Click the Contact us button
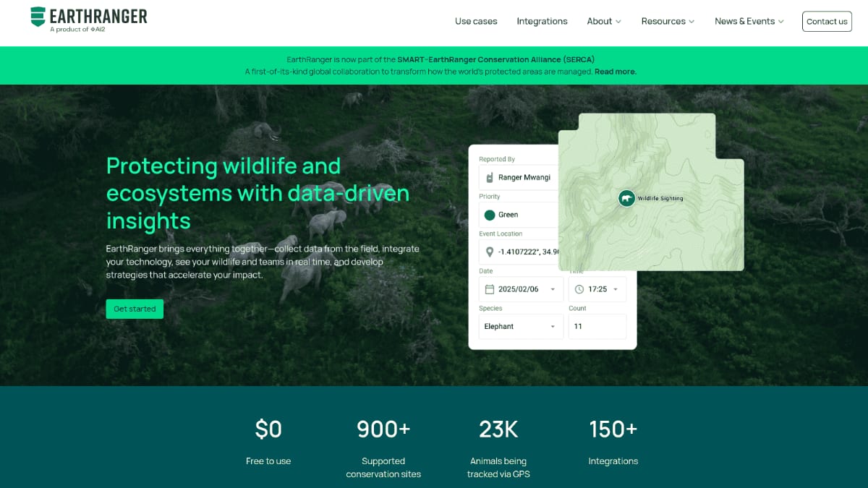The height and width of the screenshot is (488, 868). point(827,21)
